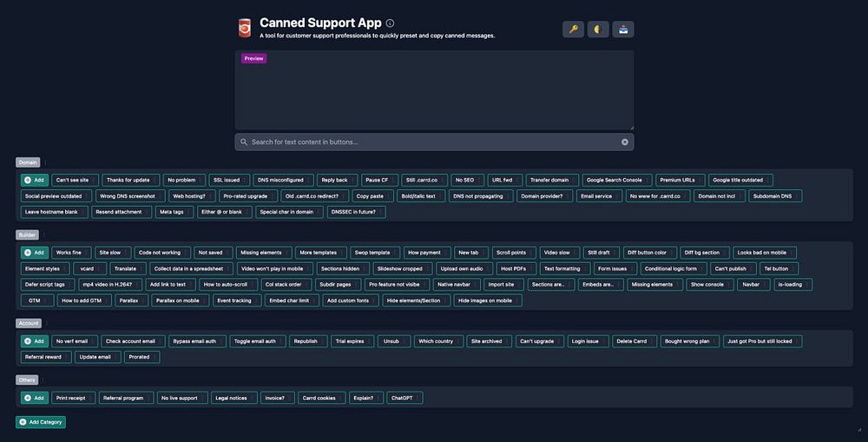
Task: Click the Collect data in a spreadsheet button
Action: coord(192,268)
